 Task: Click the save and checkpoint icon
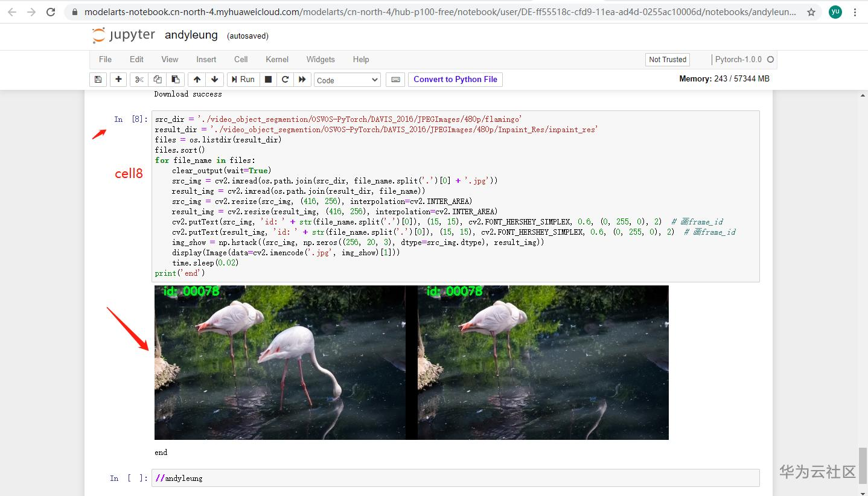[x=98, y=80]
